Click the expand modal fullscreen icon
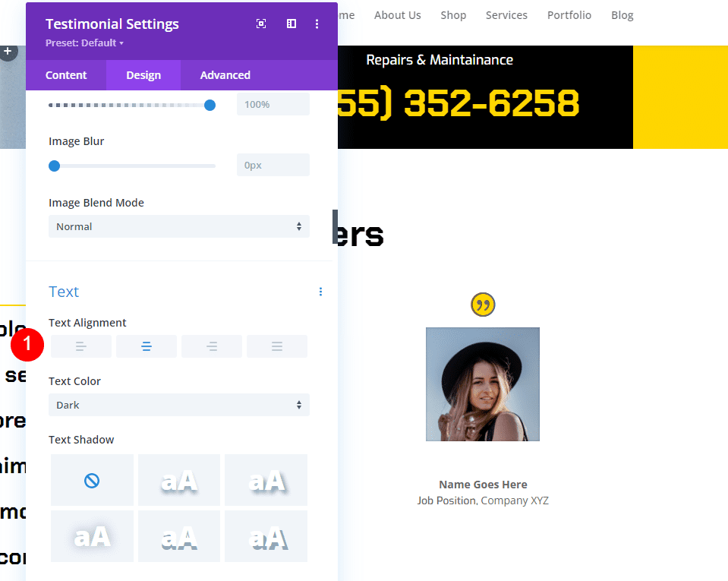 (261, 24)
